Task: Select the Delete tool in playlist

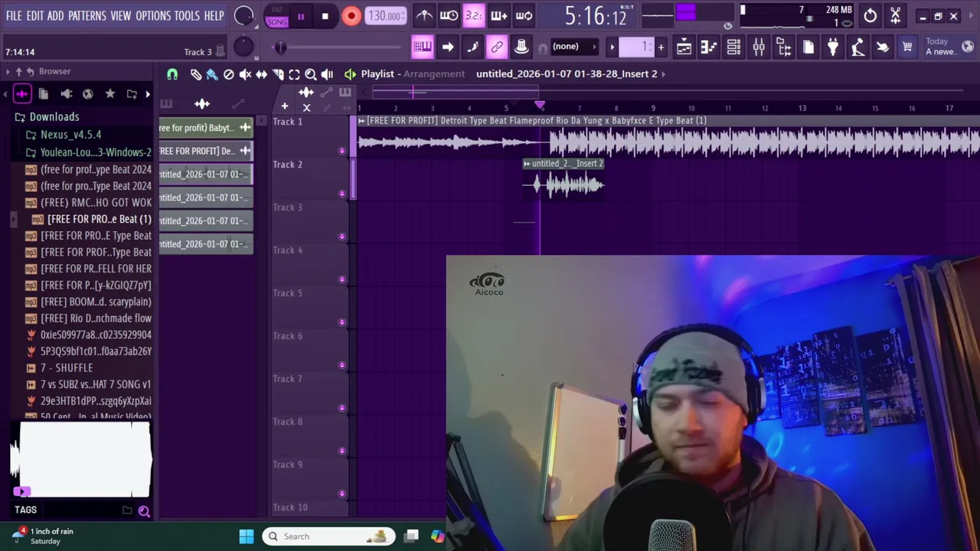Action: 228,74
